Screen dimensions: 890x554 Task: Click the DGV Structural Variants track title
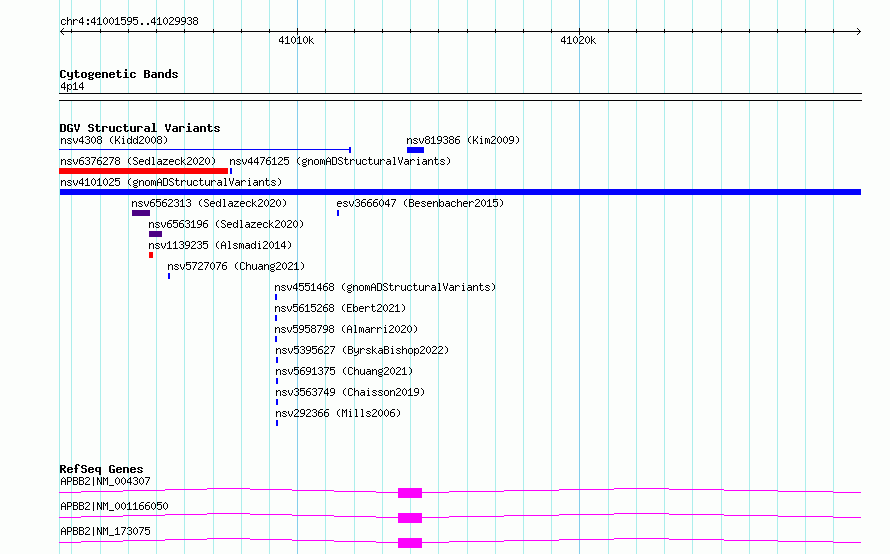pos(140,128)
